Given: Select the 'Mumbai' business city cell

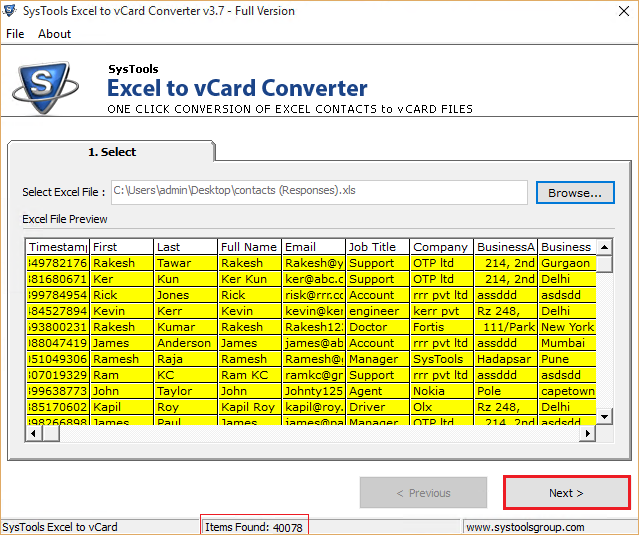Looking at the screenshot, I should point(567,343).
